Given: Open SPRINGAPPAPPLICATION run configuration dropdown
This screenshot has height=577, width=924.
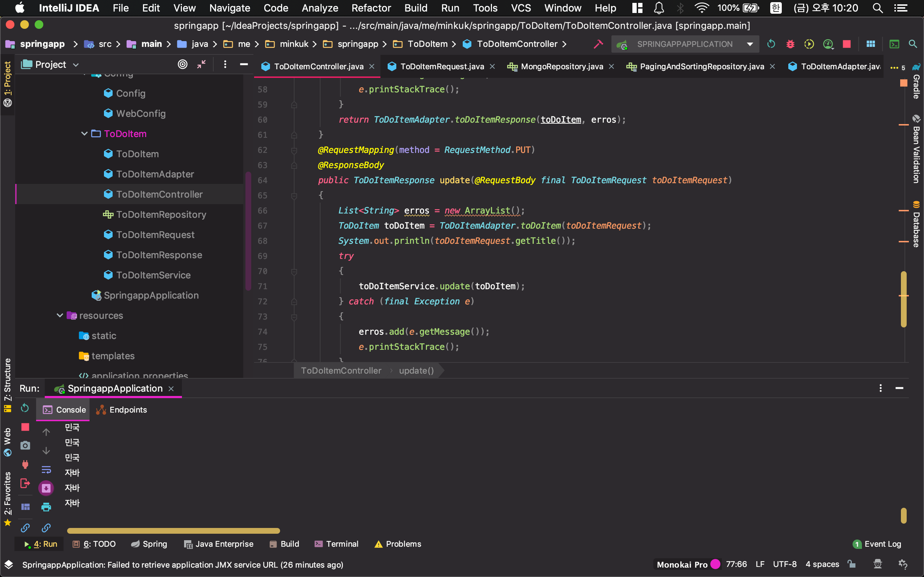Looking at the screenshot, I should (x=685, y=44).
